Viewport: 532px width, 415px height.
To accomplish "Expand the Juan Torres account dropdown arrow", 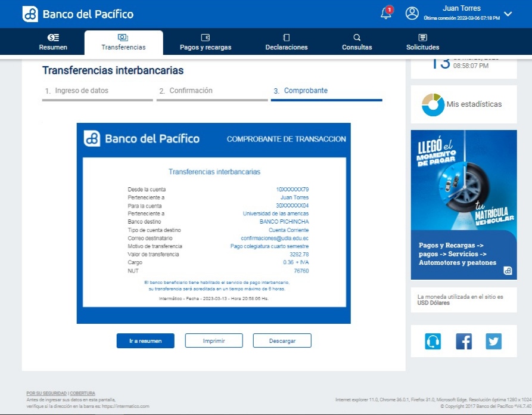I will (x=508, y=14).
